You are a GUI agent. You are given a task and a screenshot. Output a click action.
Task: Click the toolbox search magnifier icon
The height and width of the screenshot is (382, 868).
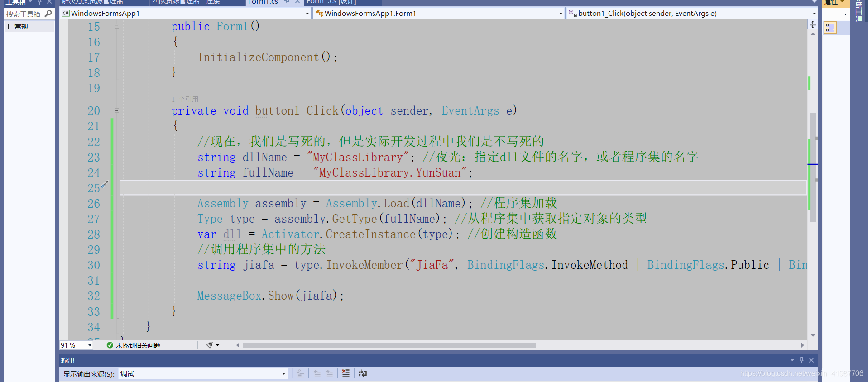(x=48, y=14)
